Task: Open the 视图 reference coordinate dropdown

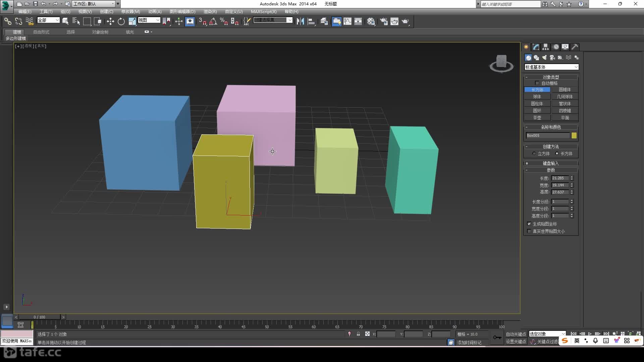Action: [149, 20]
